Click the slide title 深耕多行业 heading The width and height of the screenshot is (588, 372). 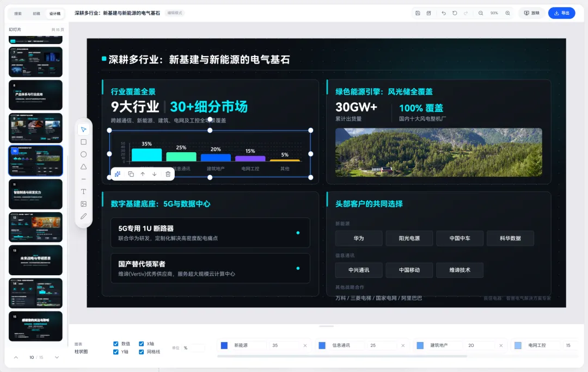(199, 60)
